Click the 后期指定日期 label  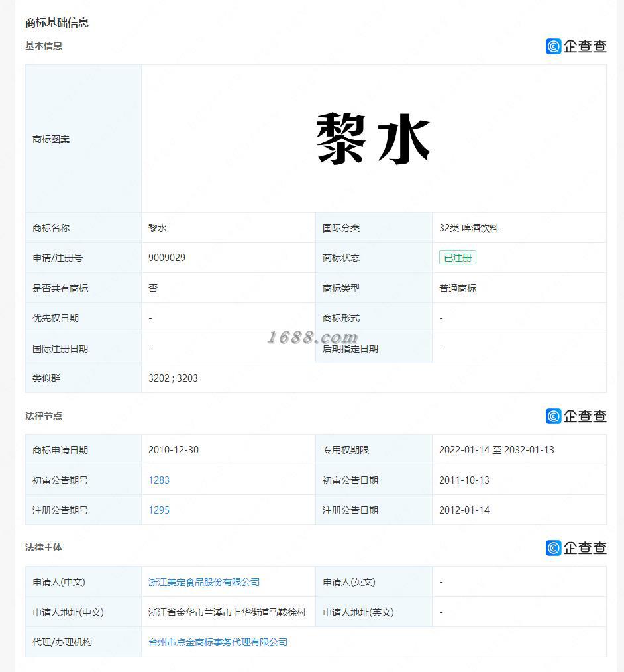point(350,349)
